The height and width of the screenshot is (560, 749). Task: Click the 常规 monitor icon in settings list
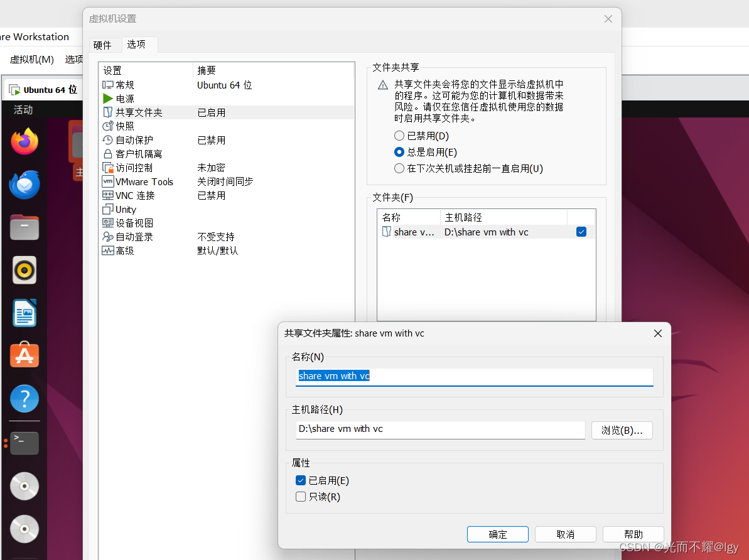click(107, 85)
